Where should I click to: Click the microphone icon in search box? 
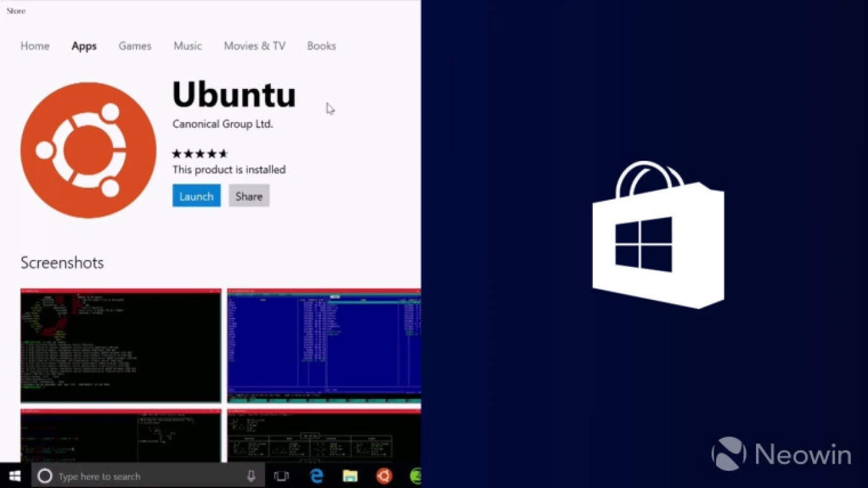click(x=251, y=476)
